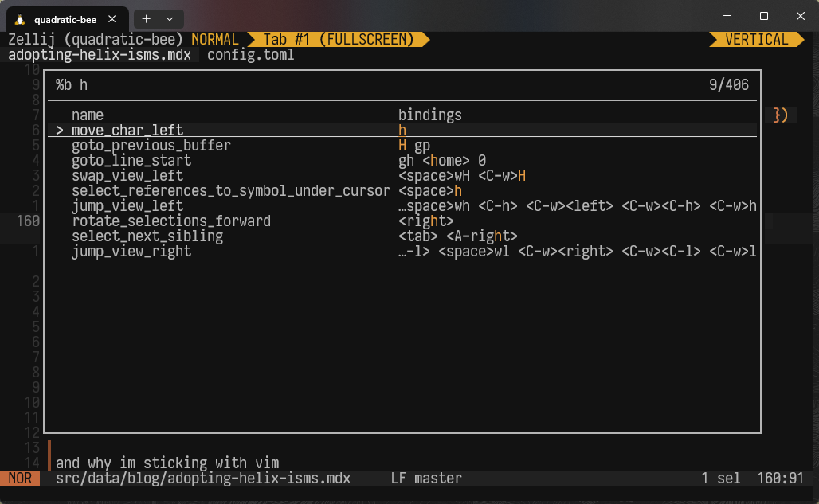Image resolution: width=819 pixels, height=504 pixels.
Task: Select the move_char_left command
Action: click(402, 130)
